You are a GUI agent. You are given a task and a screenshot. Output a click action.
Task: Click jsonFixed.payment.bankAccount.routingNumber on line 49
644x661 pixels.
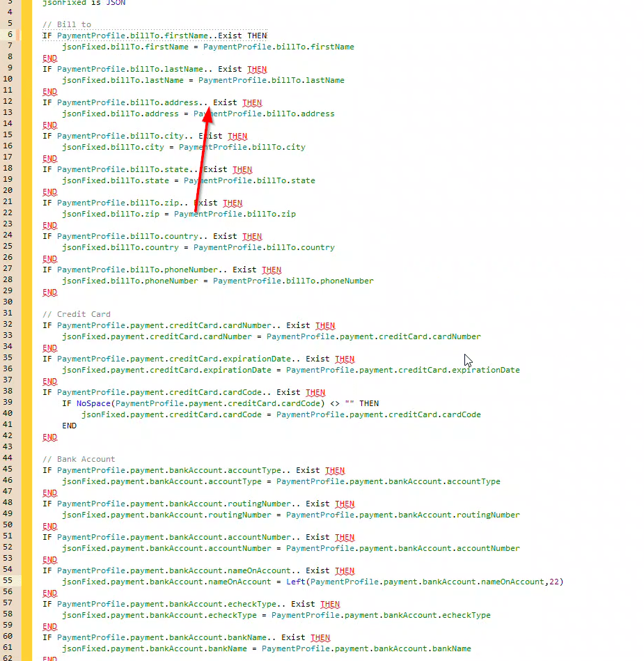(x=166, y=515)
